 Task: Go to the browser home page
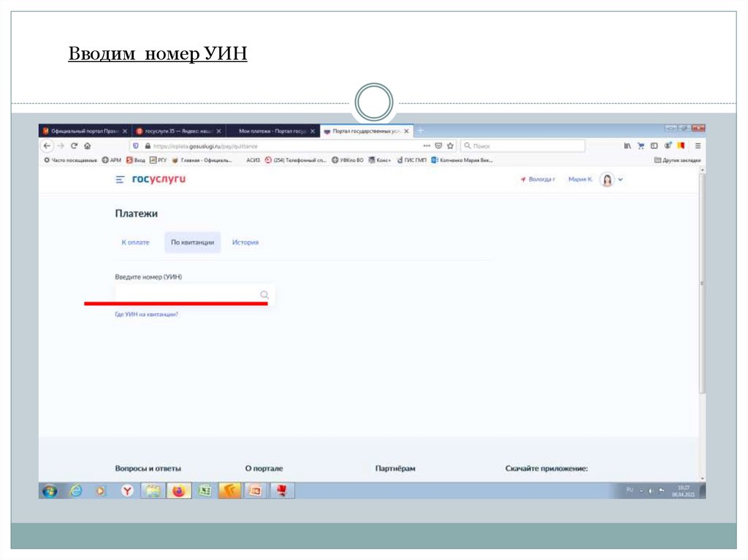[88, 146]
